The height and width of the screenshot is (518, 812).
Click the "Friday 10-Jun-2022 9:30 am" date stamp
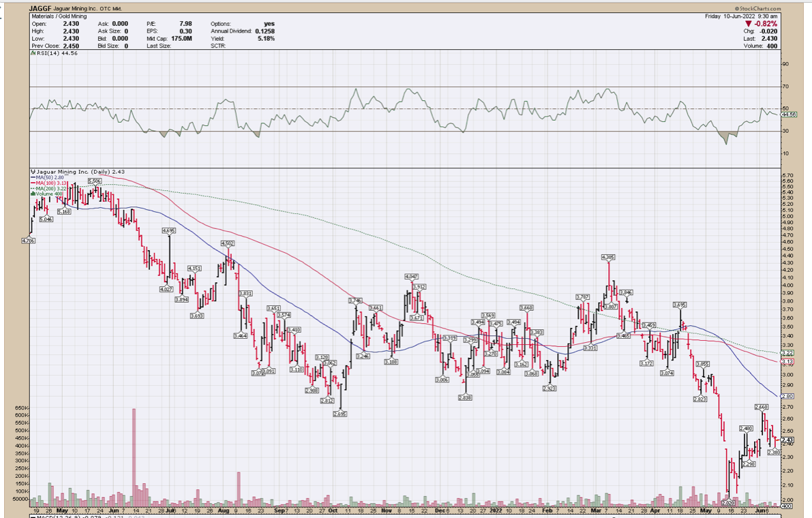tap(741, 16)
